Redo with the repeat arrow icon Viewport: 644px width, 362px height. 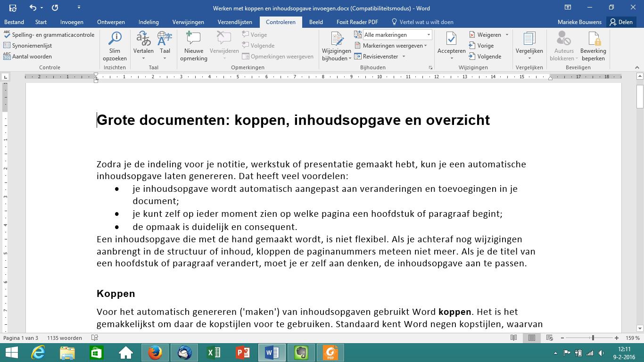(55, 8)
